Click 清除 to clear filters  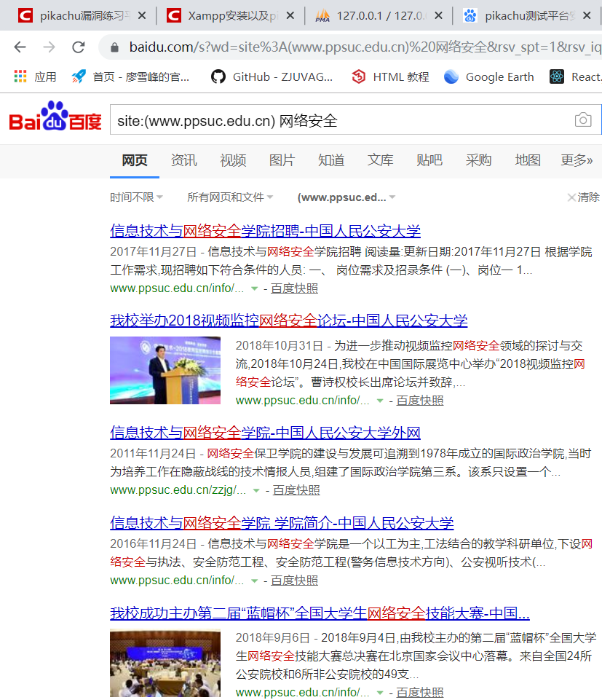[x=583, y=197]
